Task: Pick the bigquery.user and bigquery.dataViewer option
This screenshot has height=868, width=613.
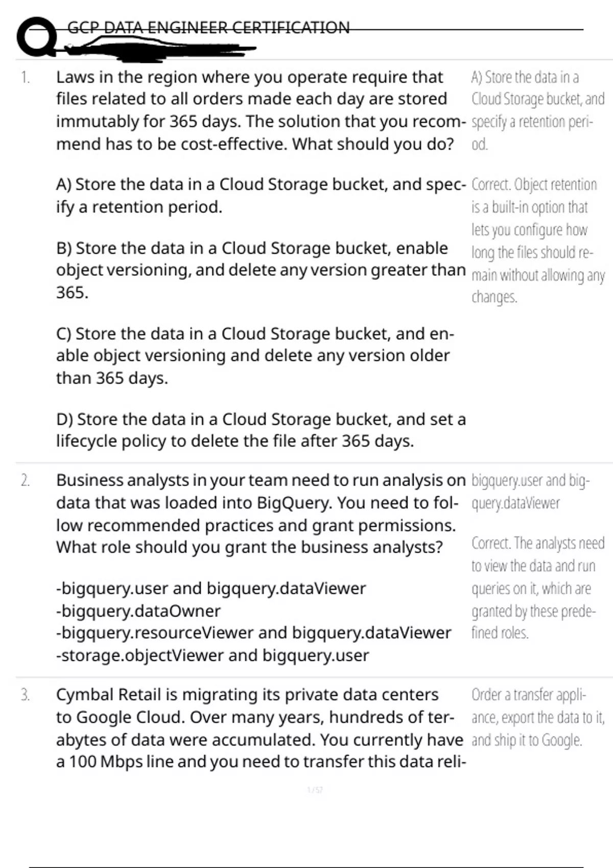Action: pos(211,589)
